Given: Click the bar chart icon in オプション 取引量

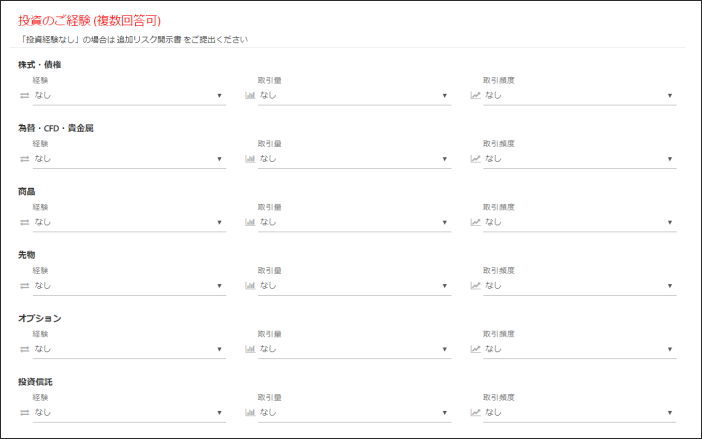Looking at the screenshot, I should [x=250, y=349].
